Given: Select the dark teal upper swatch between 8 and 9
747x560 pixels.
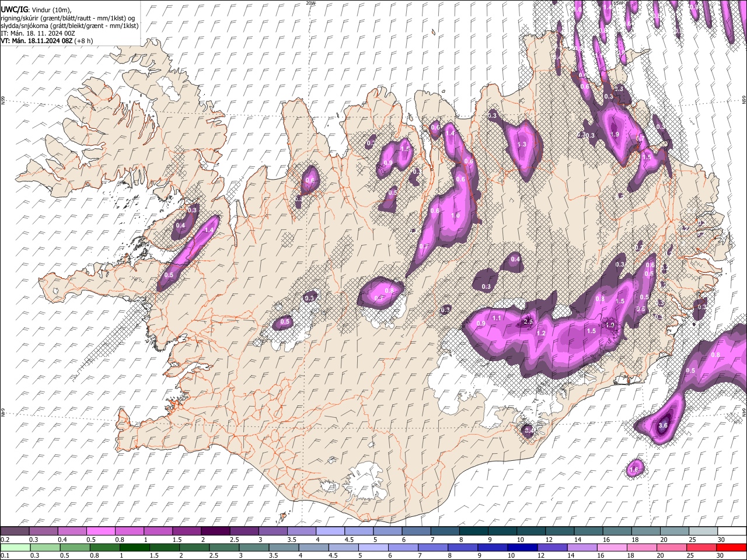Looking at the screenshot, I should pos(473,531).
